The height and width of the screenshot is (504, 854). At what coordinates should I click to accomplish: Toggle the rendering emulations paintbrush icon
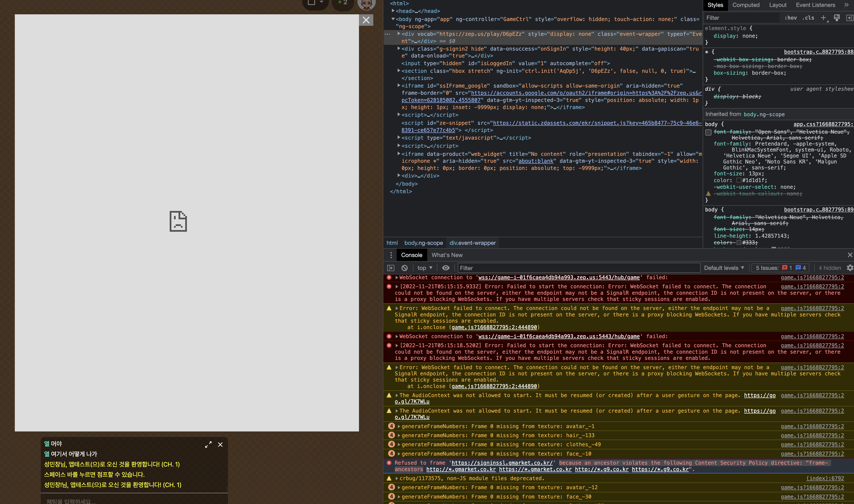pos(837,18)
